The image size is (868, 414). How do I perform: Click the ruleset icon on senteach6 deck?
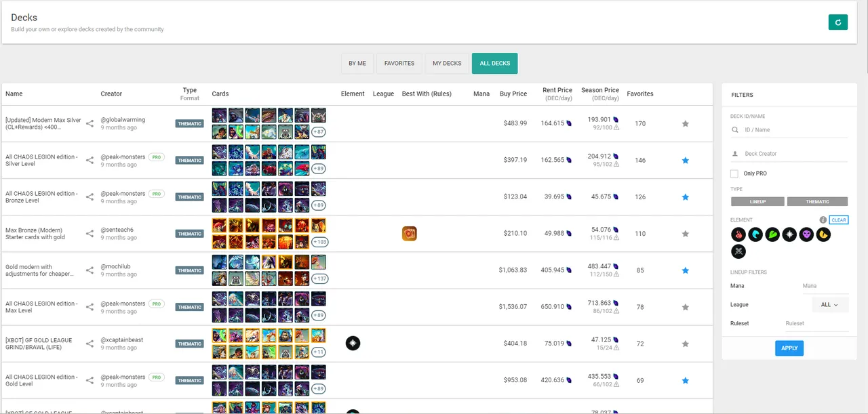pos(409,234)
